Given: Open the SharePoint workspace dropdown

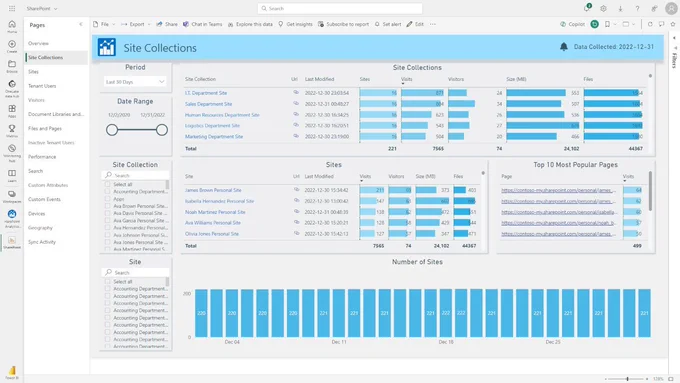Looking at the screenshot, I should point(42,8).
